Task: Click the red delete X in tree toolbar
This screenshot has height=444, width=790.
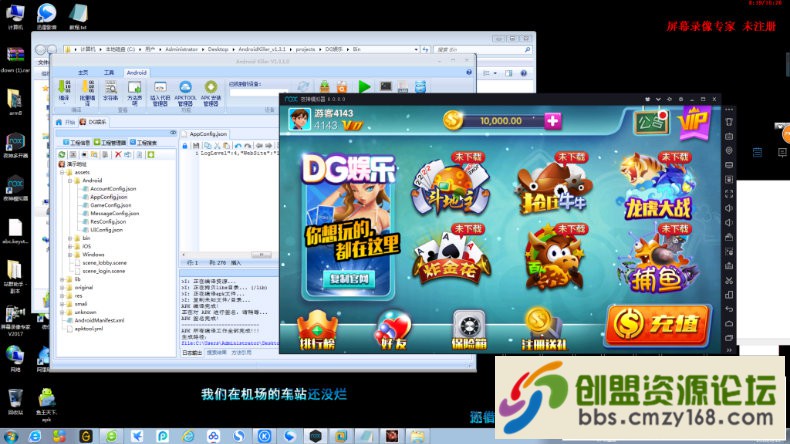Action: coord(118,154)
